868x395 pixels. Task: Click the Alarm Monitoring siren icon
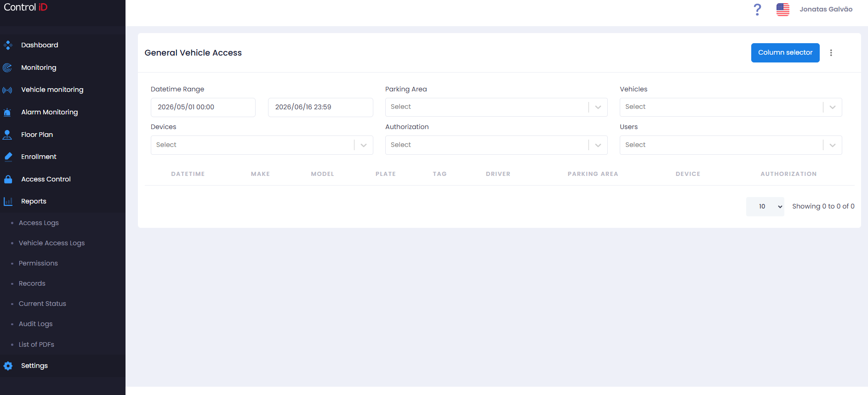coord(7,112)
